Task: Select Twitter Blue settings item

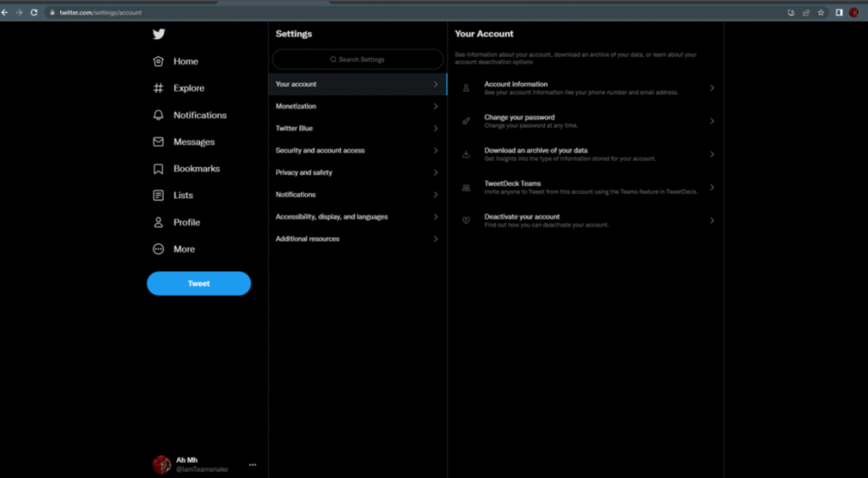Action: pos(358,128)
